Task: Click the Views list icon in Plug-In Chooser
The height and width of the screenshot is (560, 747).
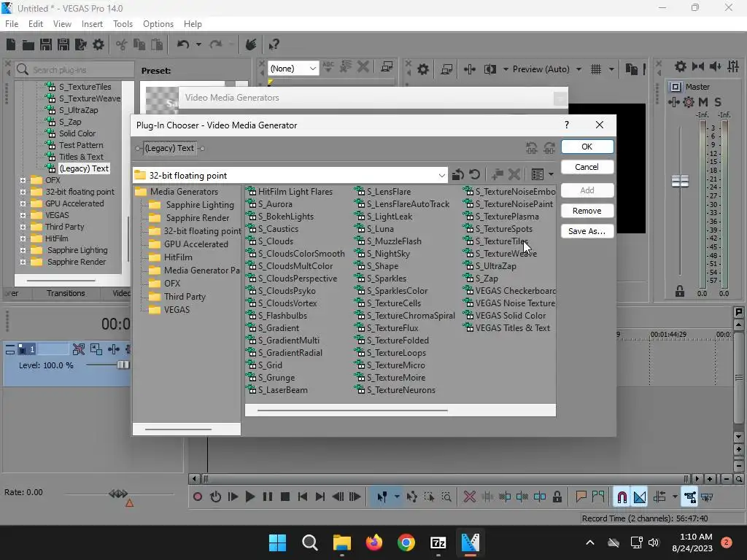Action: coord(538,175)
